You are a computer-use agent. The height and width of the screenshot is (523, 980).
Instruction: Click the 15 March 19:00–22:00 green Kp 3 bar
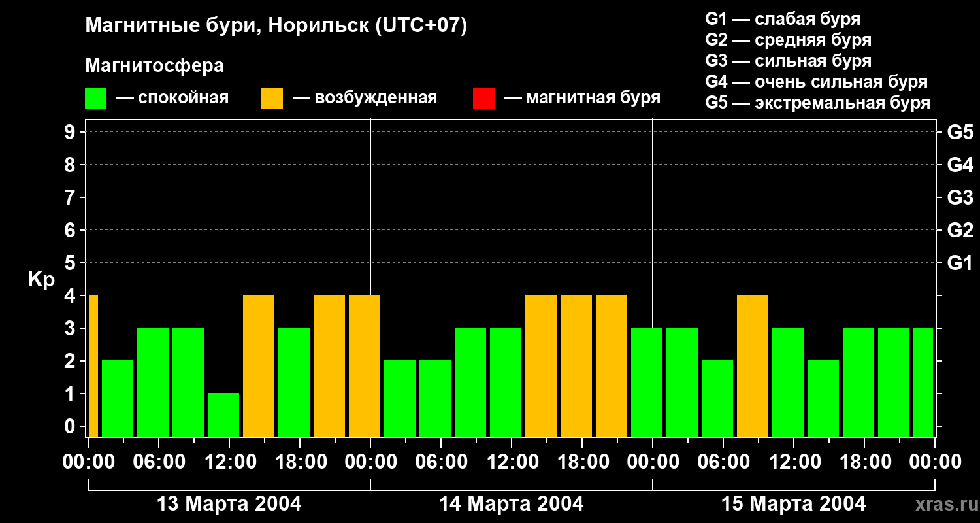click(894, 382)
